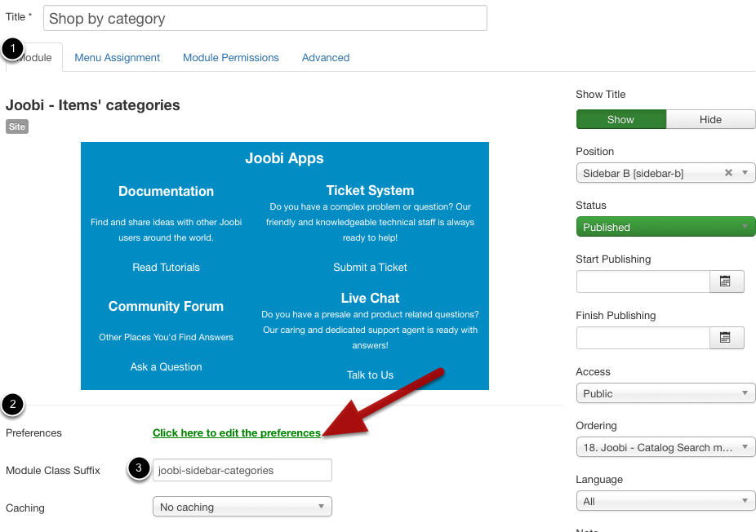Expand the Access dropdown set to Public
This screenshot has width=756, height=532.
pos(666,393)
